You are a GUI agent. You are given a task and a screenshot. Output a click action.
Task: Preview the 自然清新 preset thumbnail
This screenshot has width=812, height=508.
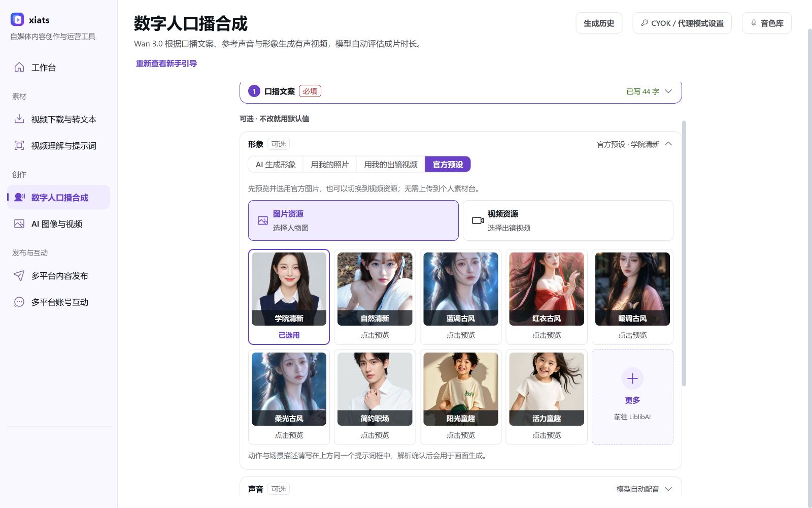coord(375,289)
